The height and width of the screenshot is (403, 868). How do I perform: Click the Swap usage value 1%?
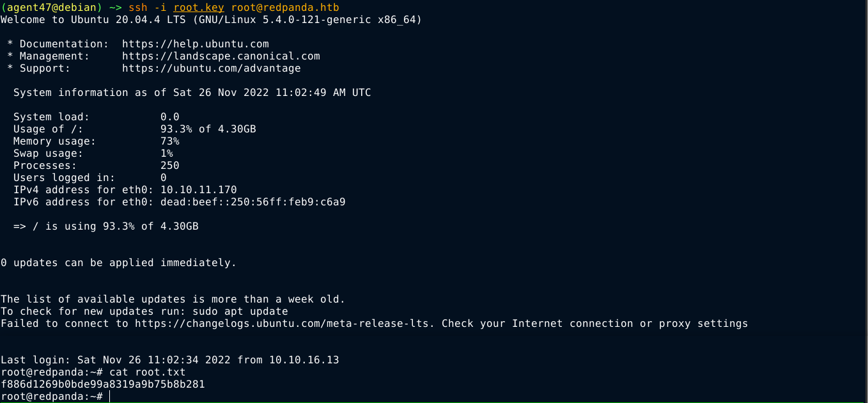[x=166, y=154]
